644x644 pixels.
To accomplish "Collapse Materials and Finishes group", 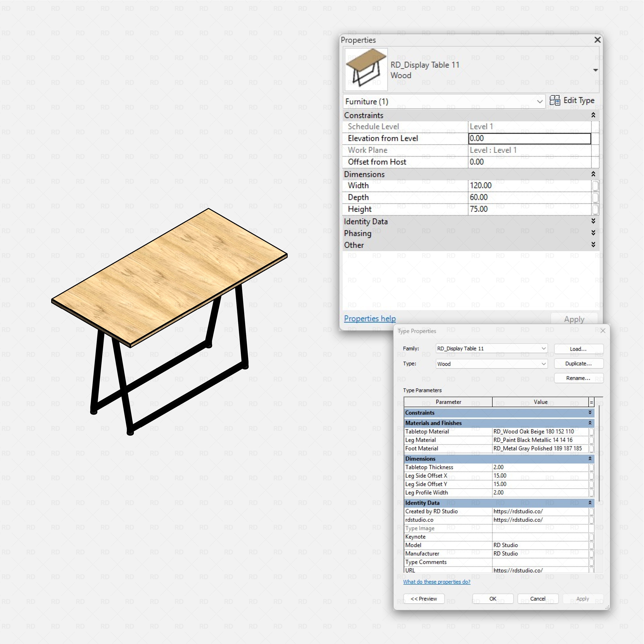I will 590,423.
